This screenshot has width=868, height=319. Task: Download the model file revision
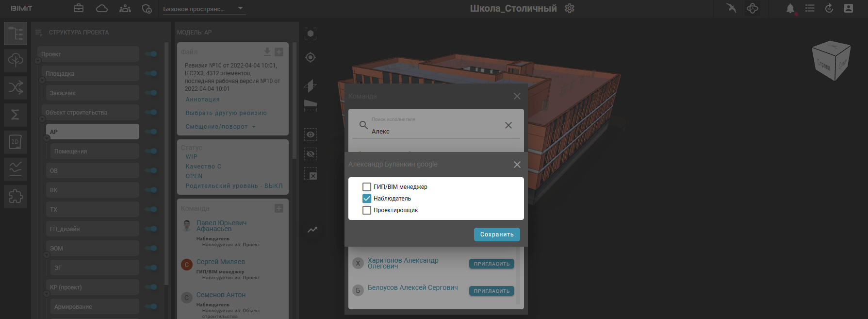(267, 52)
